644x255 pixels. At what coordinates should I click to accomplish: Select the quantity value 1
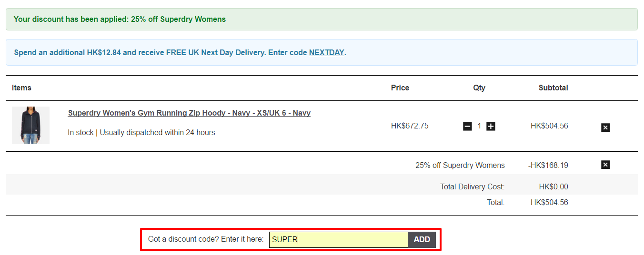pyautogui.click(x=479, y=126)
